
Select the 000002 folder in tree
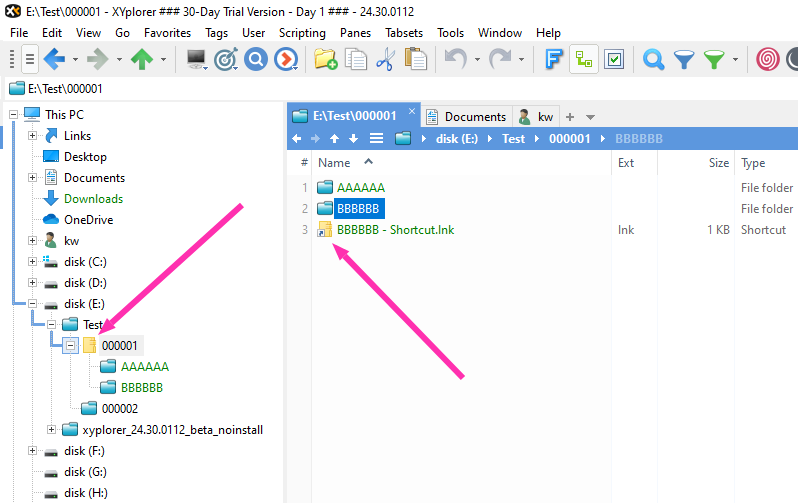[120, 409]
